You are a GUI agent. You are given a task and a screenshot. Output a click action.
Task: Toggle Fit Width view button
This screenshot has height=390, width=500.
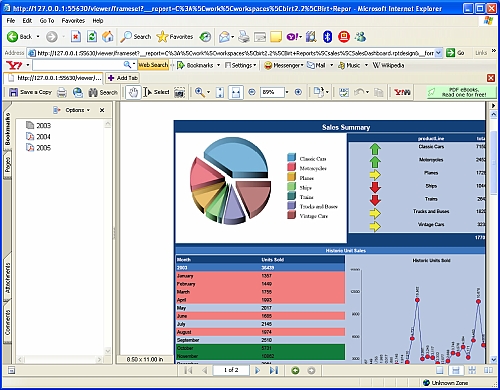pyautogui.click(x=236, y=92)
